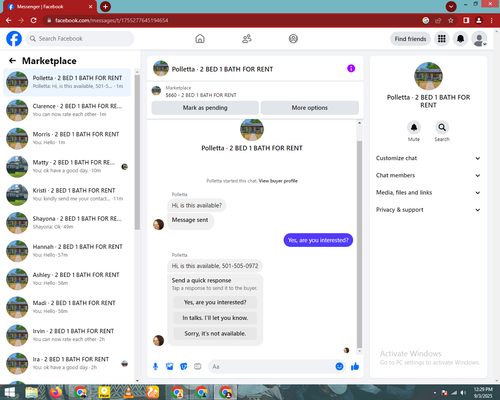The image size is (500, 400).
Task: Open Clarence conversation in chat list
Action: tap(67, 110)
